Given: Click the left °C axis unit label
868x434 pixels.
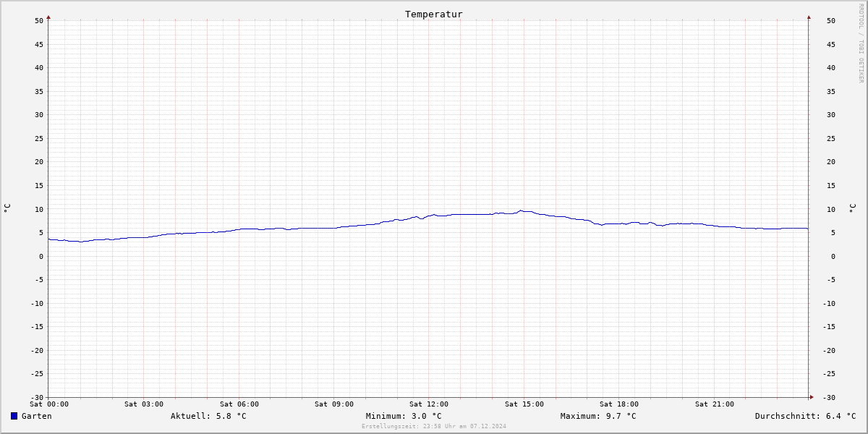Looking at the screenshot, I should pyautogui.click(x=7, y=208).
